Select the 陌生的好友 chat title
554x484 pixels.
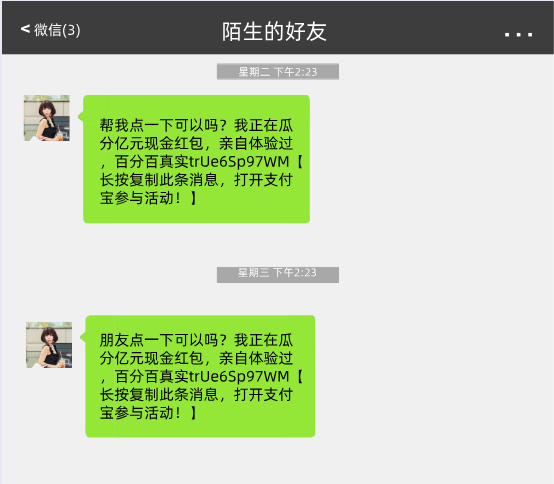coord(274,31)
